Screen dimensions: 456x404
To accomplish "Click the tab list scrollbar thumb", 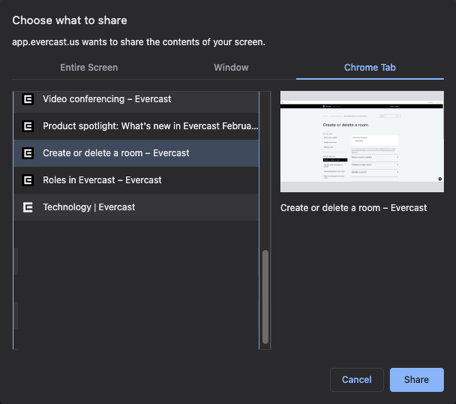I will 265,297.
